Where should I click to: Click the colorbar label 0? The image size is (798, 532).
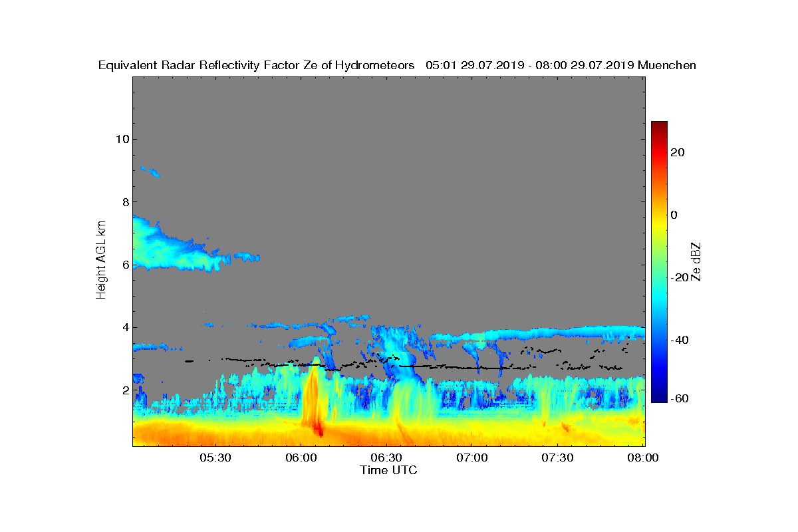point(675,215)
